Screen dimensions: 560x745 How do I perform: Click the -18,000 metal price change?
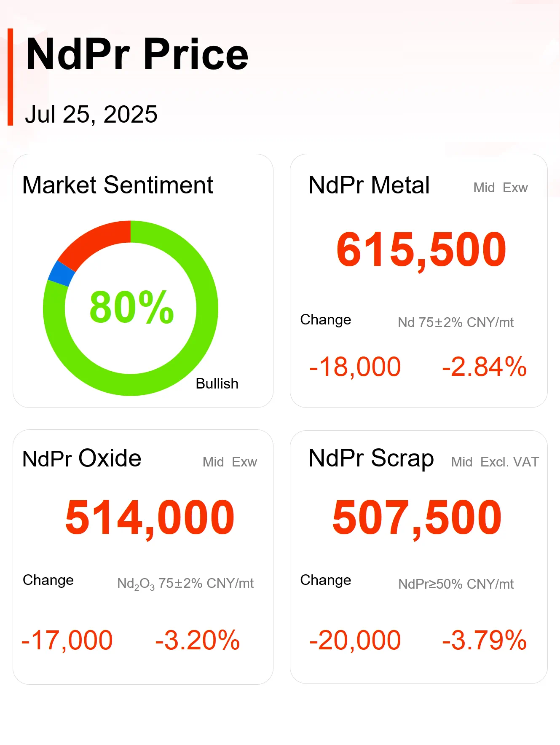click(355, 367)
